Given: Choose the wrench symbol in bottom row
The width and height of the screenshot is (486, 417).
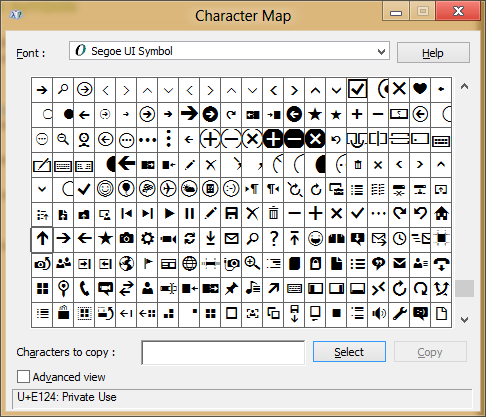Looking at the screenshot, I should point(399,313).
